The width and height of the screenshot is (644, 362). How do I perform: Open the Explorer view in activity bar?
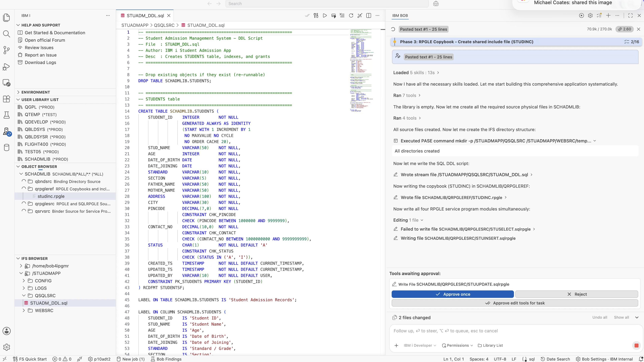[7, 17]
